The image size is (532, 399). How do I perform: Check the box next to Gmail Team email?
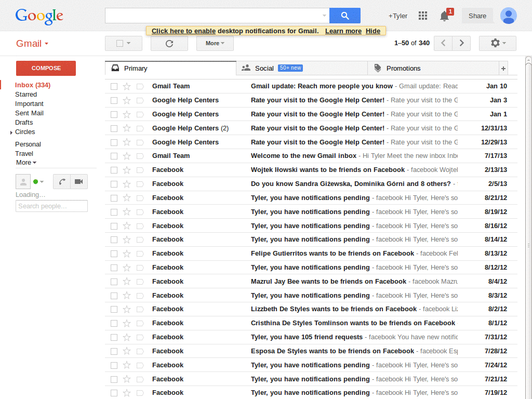coord(113,86)
